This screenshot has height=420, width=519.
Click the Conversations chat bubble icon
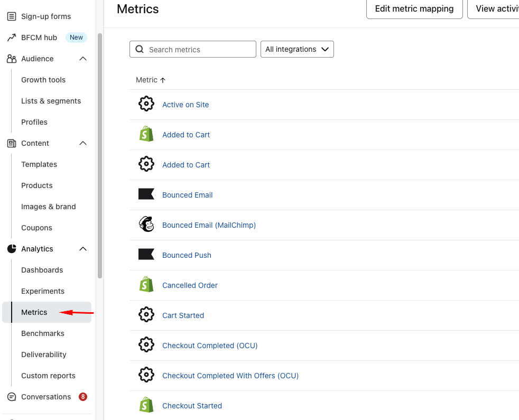(12, 397)
